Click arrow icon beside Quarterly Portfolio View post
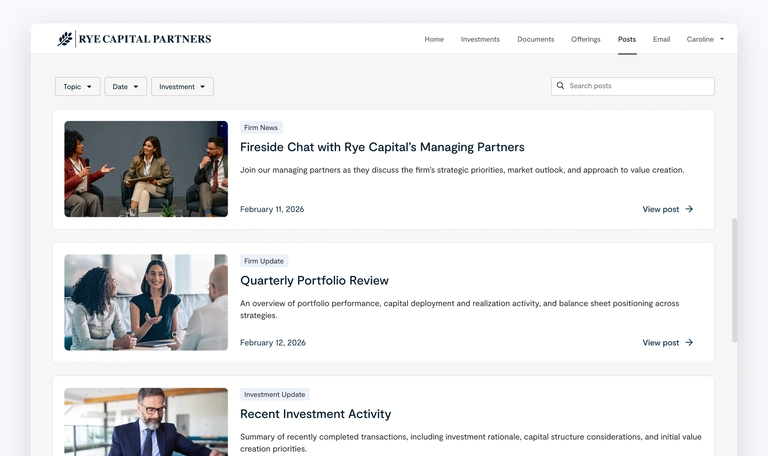Image resolution: width=768 pixels, height=456 pixels. click(x=689, y=343)
